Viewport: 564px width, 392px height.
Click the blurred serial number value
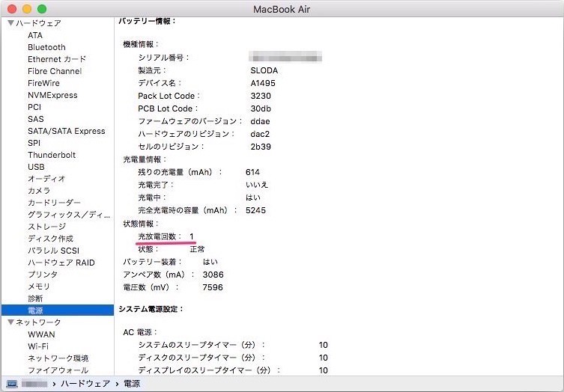[285, 57]
